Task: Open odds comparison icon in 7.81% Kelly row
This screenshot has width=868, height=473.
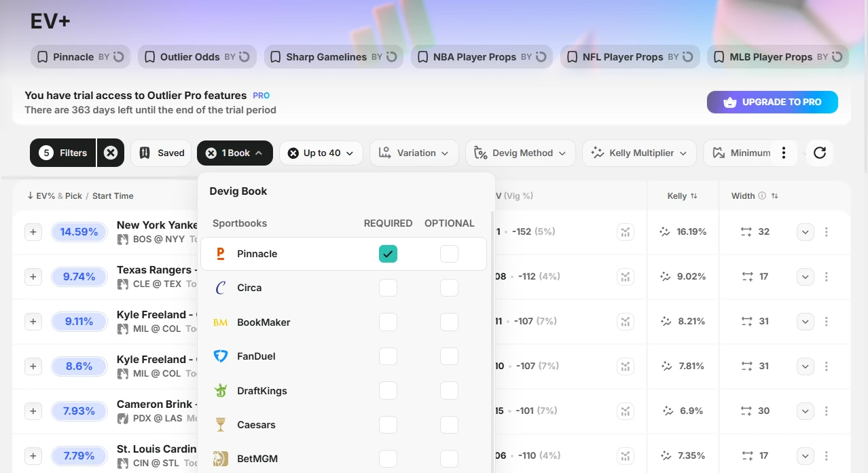Action: coord(626,366)
